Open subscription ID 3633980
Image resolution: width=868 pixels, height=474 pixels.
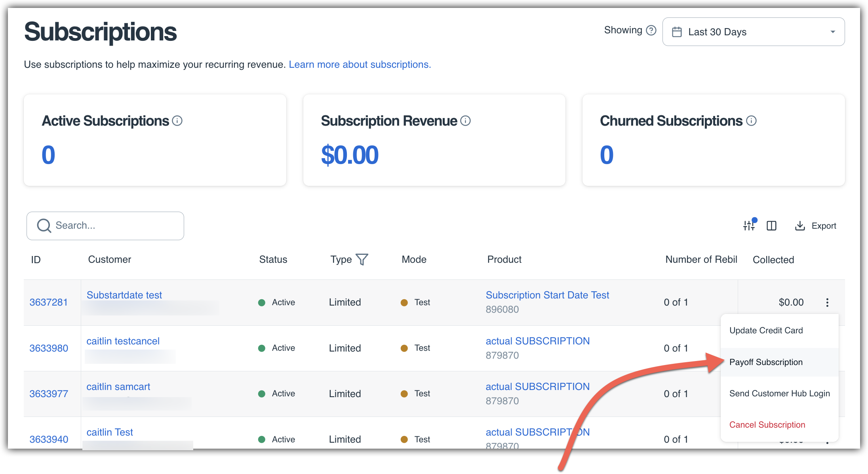coord(49,348)
